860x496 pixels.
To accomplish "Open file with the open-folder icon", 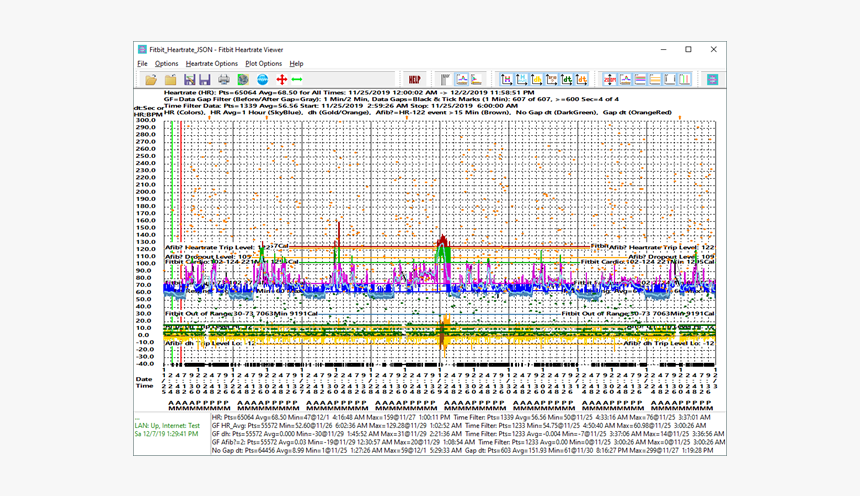I will (x=151, y=80).
